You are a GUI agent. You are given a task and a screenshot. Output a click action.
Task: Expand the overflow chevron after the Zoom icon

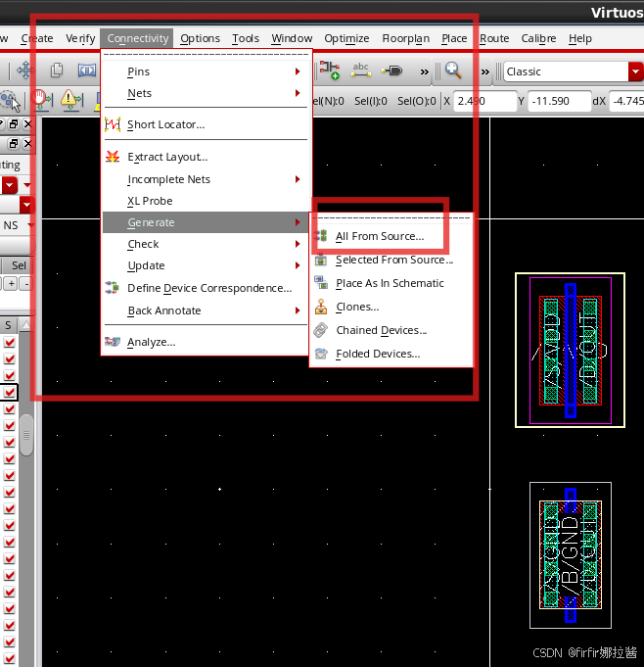[x=485, y=71]
